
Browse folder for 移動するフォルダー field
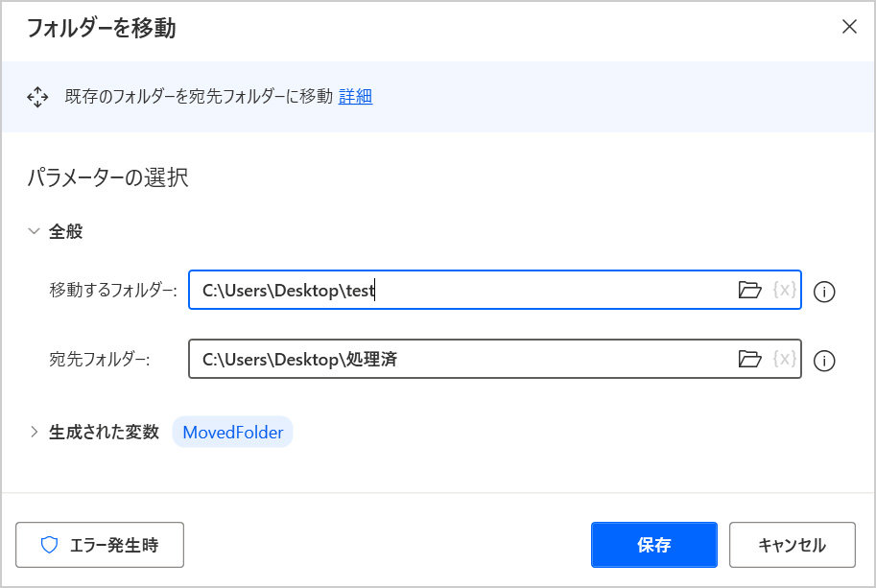pyautogui.click(x=749, y=290)
